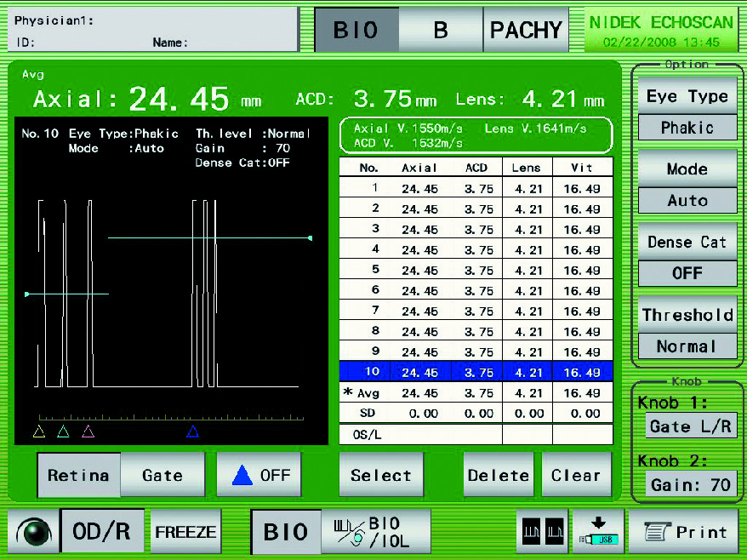The image size is (747, 560).
Task: Click the Lens column header
Action: coord(527,168)
